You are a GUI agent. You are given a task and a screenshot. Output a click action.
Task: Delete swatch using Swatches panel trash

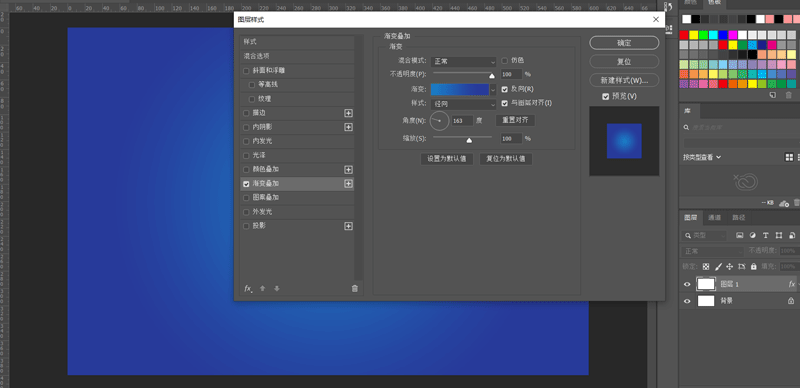click(x=788, y=95)
